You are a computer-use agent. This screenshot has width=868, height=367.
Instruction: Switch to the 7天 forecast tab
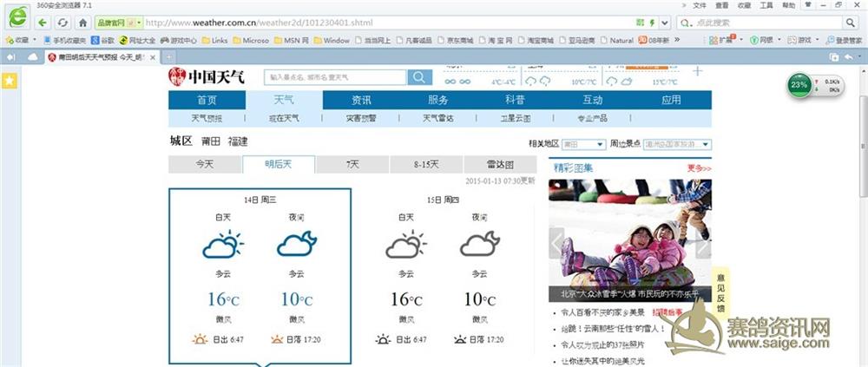pos(352,164)
